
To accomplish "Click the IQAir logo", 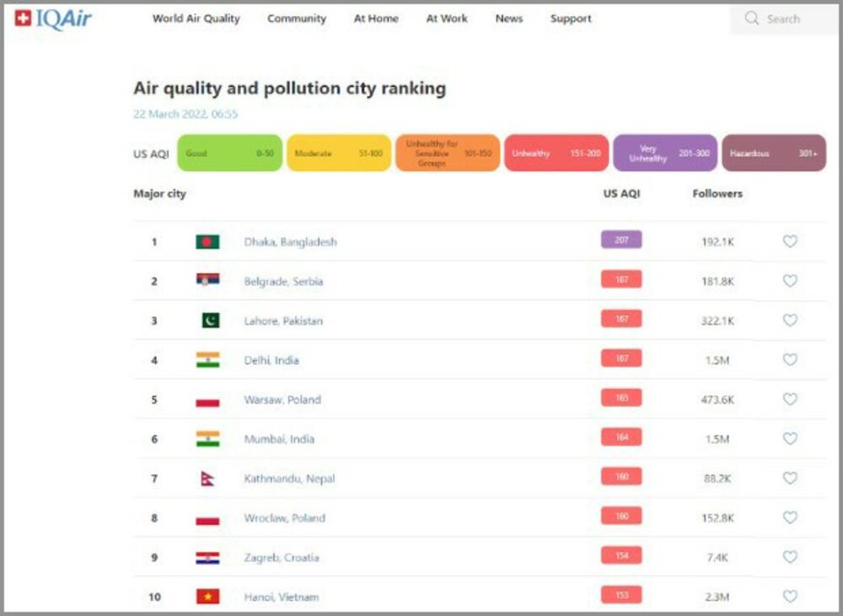I will 53,19.
